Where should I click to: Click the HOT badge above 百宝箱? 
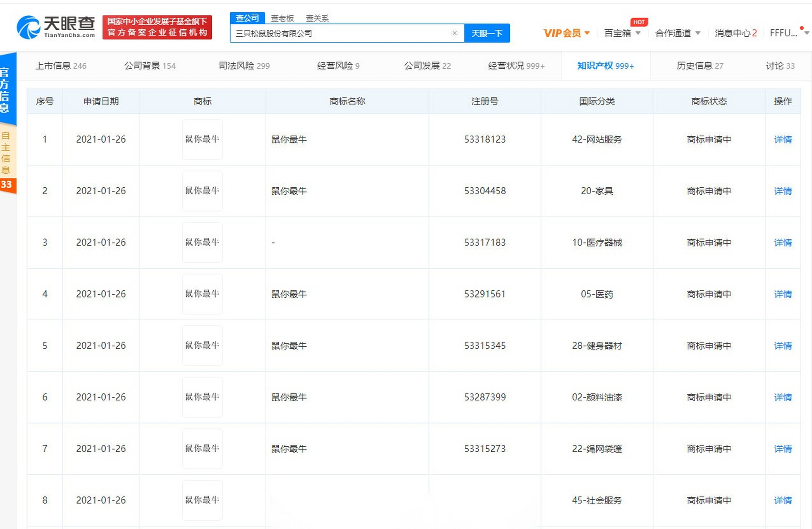coord(639,22)
